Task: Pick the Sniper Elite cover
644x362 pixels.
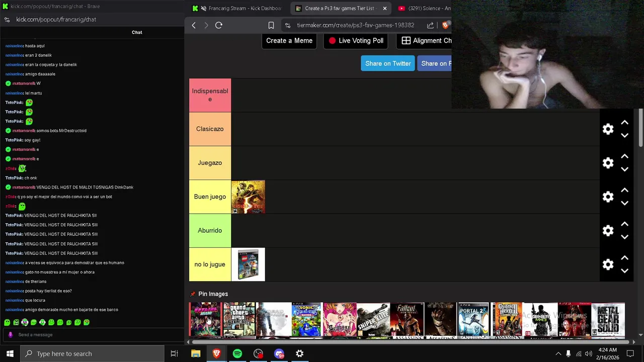Action: [x=373, y=319]
